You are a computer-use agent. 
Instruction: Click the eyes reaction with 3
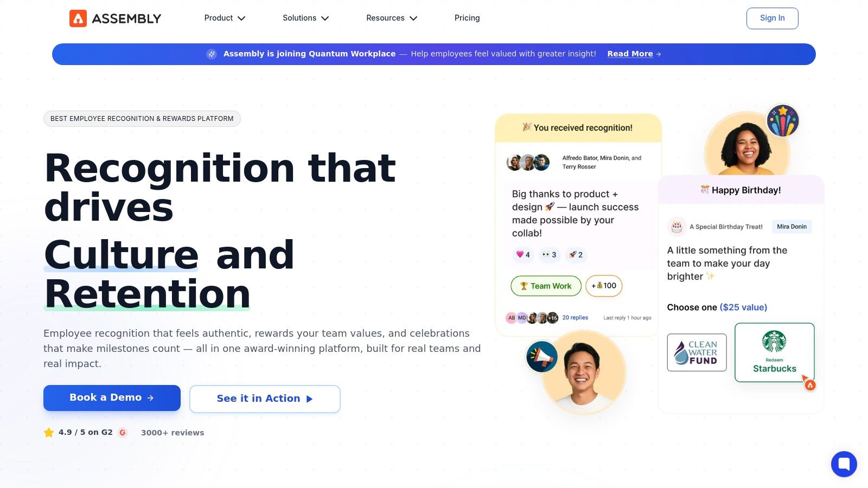pos(550,255)
